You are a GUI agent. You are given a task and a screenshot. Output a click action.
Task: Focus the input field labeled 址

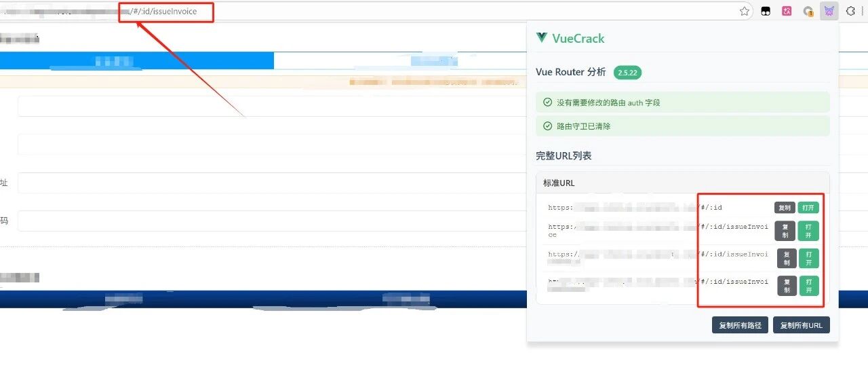[x=272, y=183]
